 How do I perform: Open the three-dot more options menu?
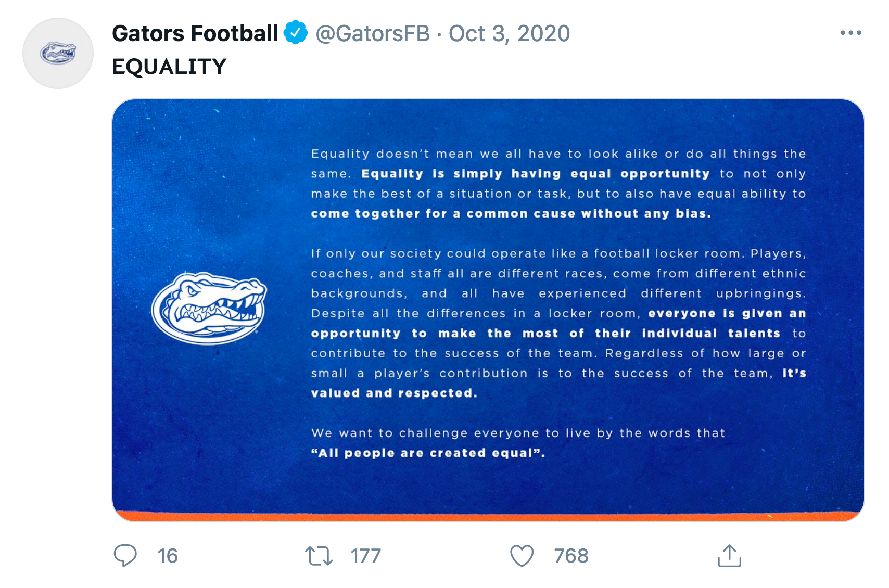[x=850, y=33]
